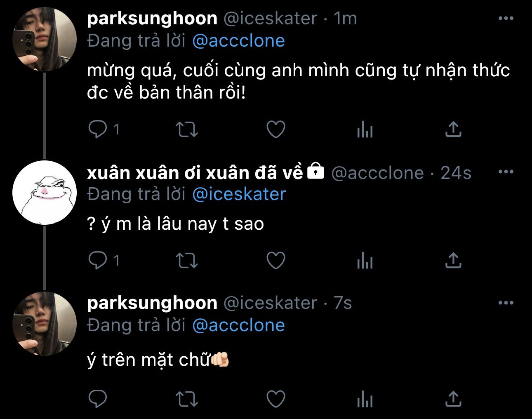This screenshot has height=419, width=532.
Task: Open more options for the last tweet
Action: 506,303
